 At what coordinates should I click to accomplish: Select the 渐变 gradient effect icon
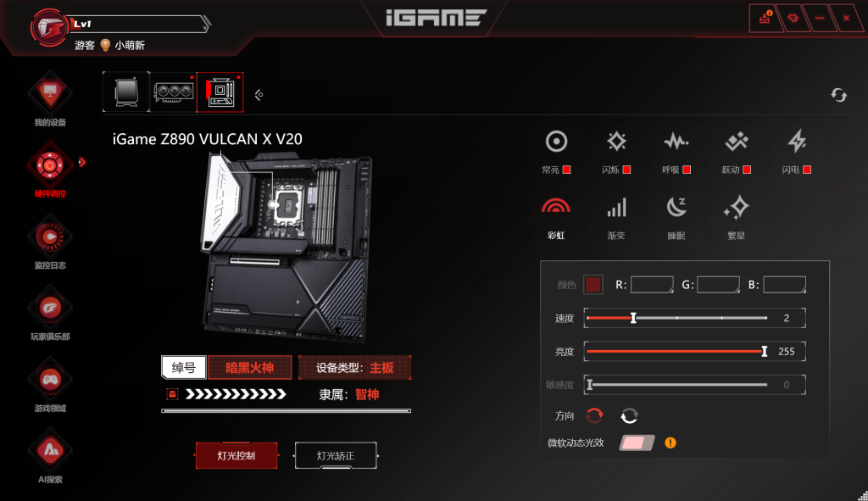616,207
